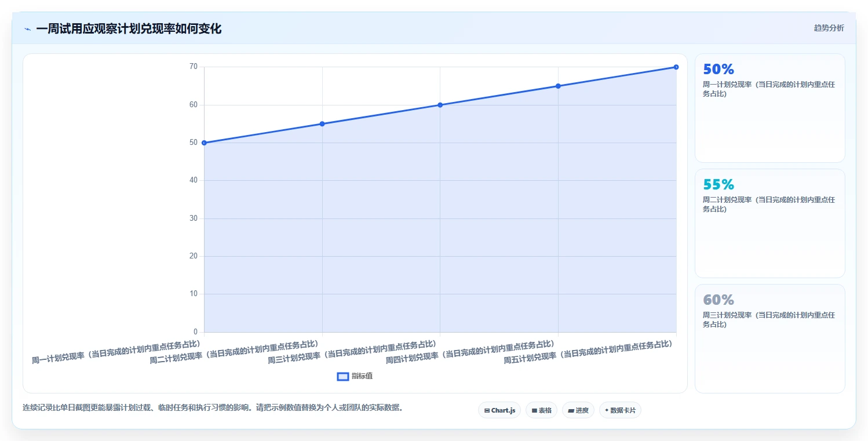Click the 表格 tag pill
Viewport: 868px width, 441px height.
pyautogui.click(x=541, y=410)
